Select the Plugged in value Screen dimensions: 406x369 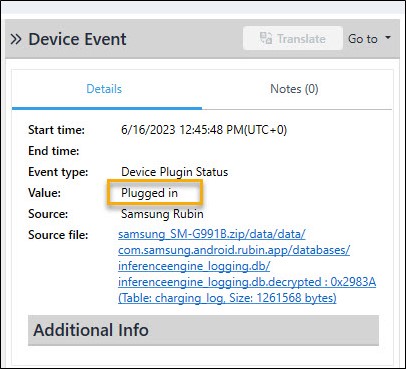149,193
